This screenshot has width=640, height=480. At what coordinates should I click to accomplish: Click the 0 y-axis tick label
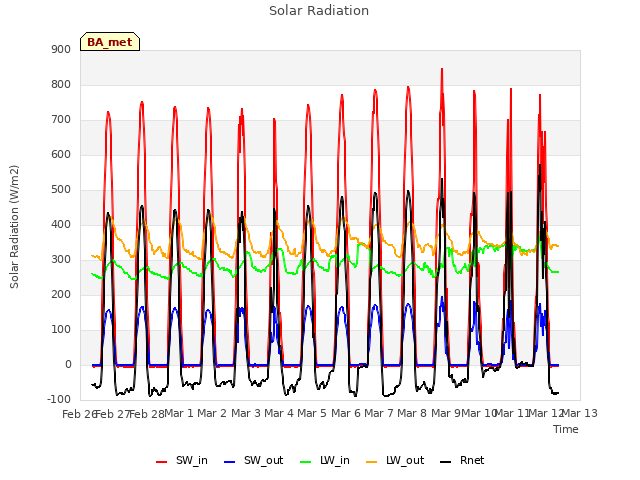68,364
